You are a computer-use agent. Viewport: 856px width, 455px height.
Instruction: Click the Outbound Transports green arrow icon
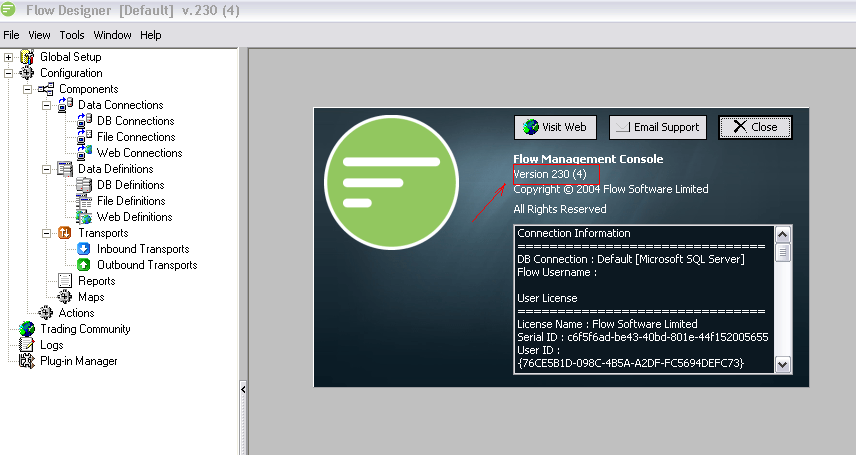[84, 265]
